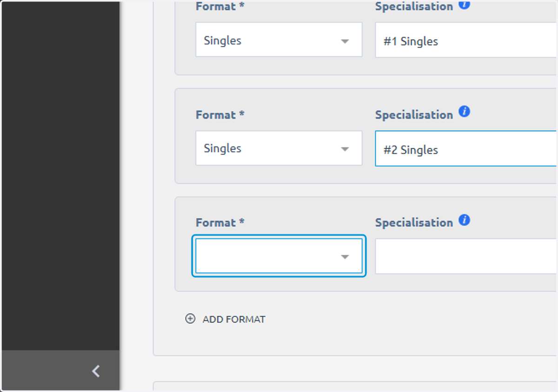Click the plus circle icon beside ADD FORMAT
Screen dimensions: 558x392
(190, 319)
